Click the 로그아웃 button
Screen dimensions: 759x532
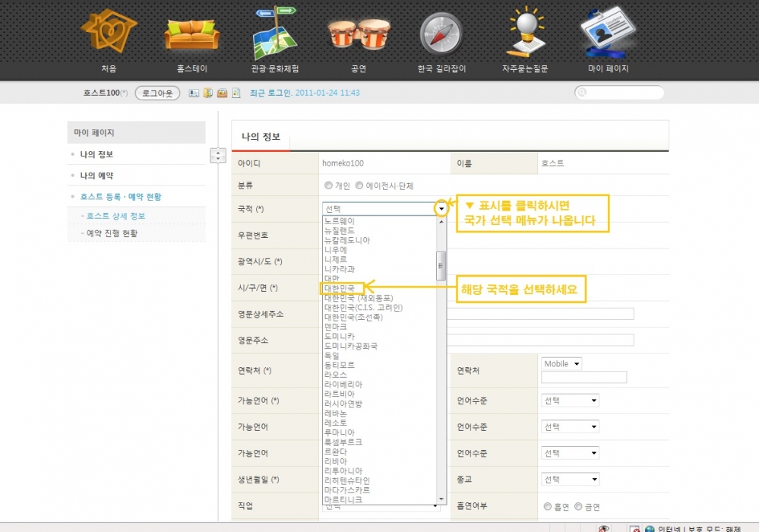coord(157,93)
